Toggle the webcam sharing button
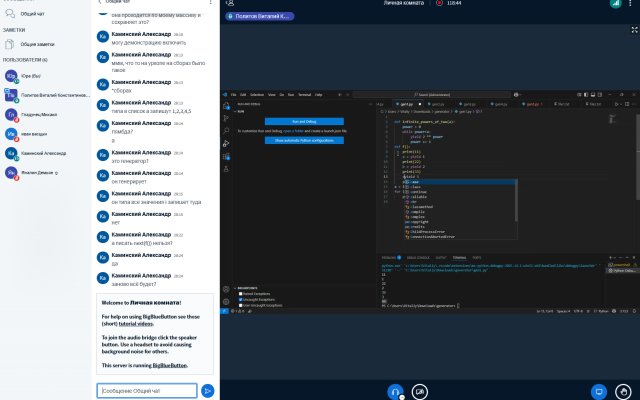 [420, 392]
